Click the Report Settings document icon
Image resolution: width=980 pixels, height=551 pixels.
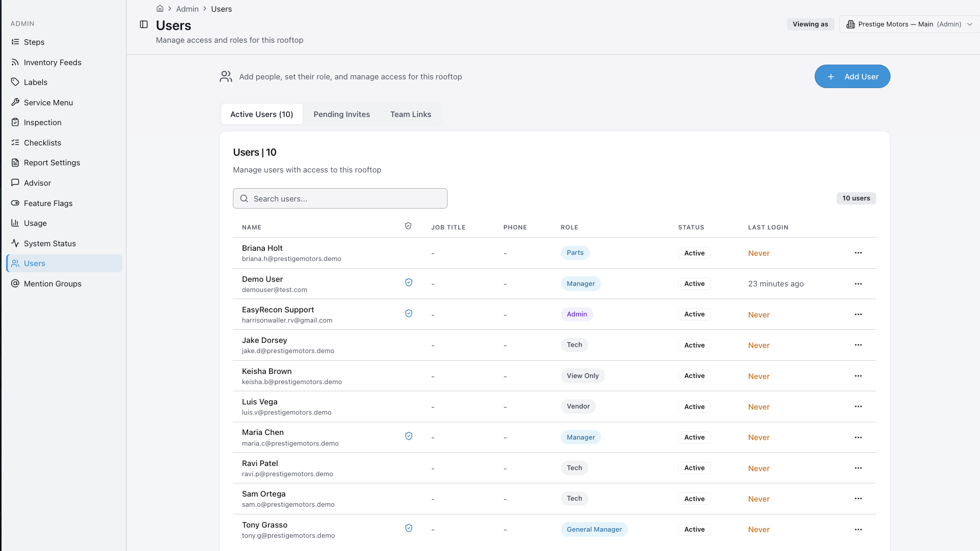15,162
